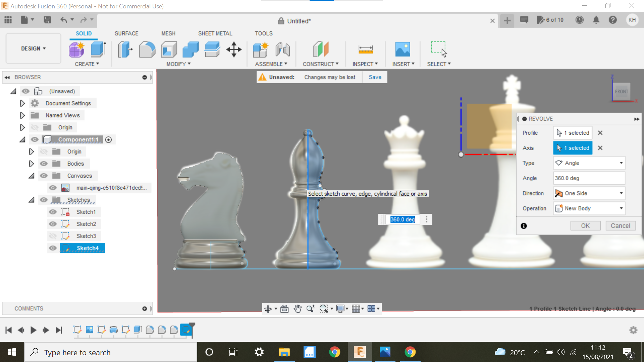Open display settings in the navigation bar

tap(340, 308)
